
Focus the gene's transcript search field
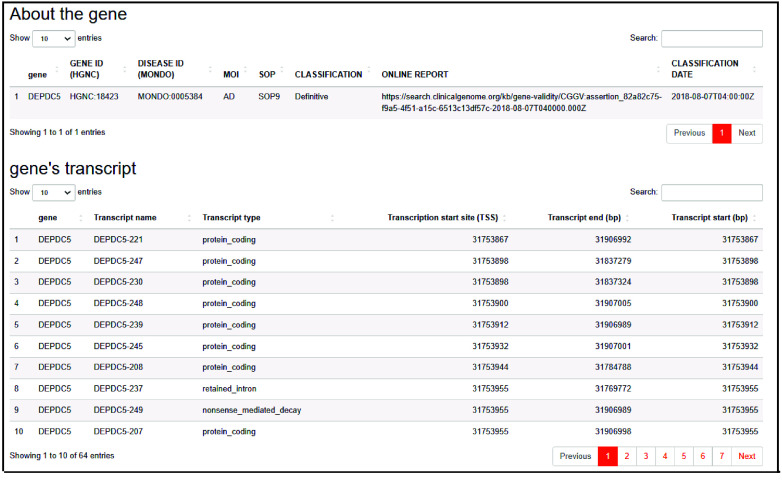click(x=711, y=192)
